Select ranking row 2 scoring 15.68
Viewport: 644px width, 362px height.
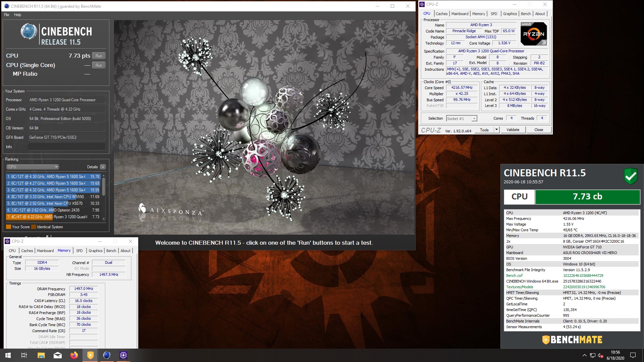(x=53, y=183)
